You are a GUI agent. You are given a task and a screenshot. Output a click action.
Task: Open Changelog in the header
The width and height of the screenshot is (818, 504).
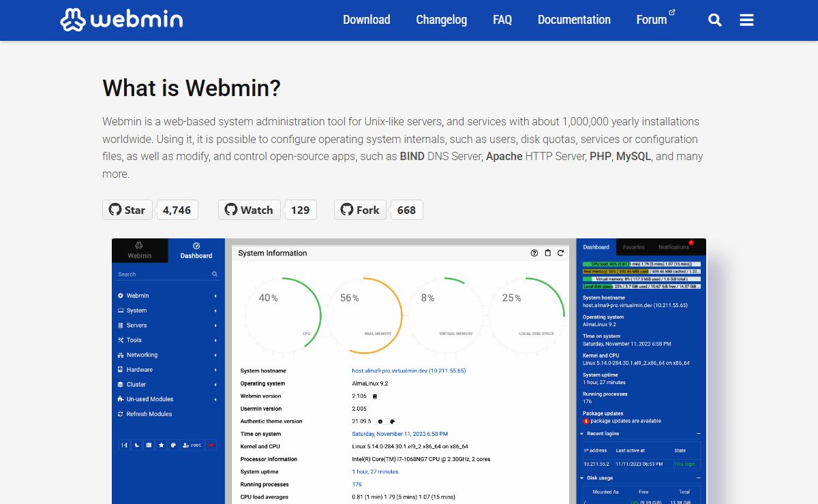click(x=442, y=20)
